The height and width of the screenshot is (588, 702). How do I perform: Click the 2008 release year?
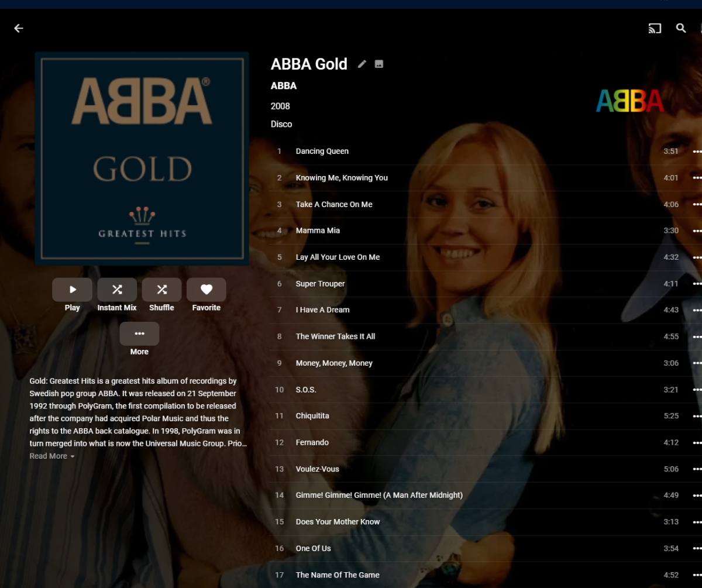(280, 106)
